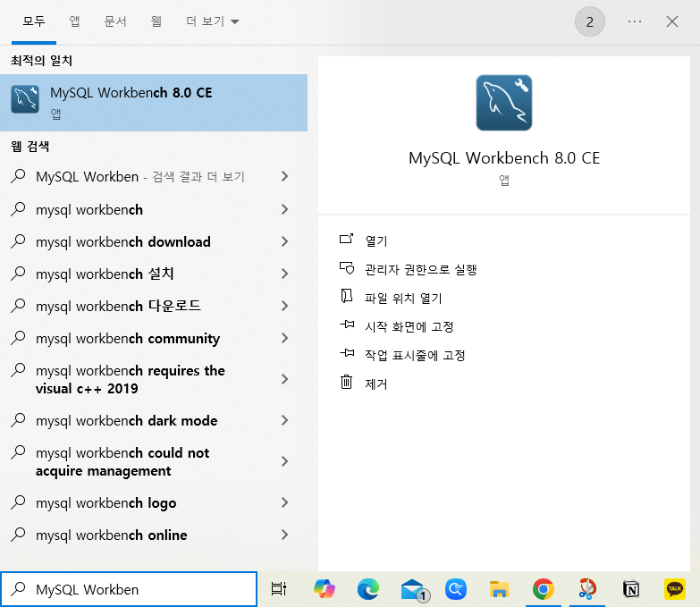
Task: Open the scissors capture tool in taskbar
Action: 587,589
